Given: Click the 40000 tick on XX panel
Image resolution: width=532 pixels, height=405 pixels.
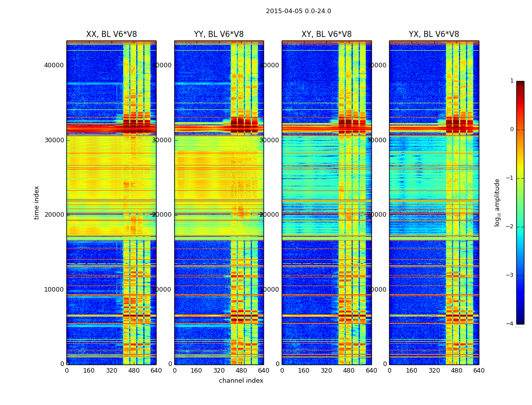Looking at the screenshot, I should (x=54, y=65).
